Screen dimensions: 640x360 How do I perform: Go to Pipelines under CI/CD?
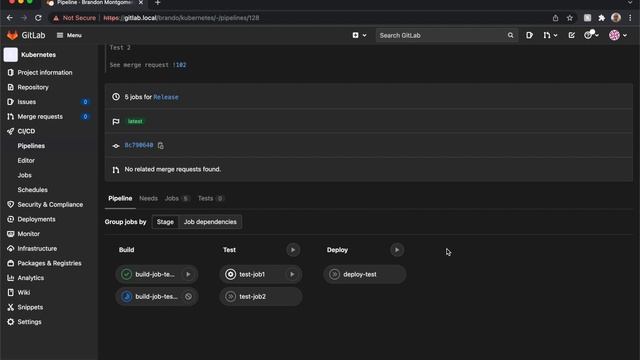(31, 146)
